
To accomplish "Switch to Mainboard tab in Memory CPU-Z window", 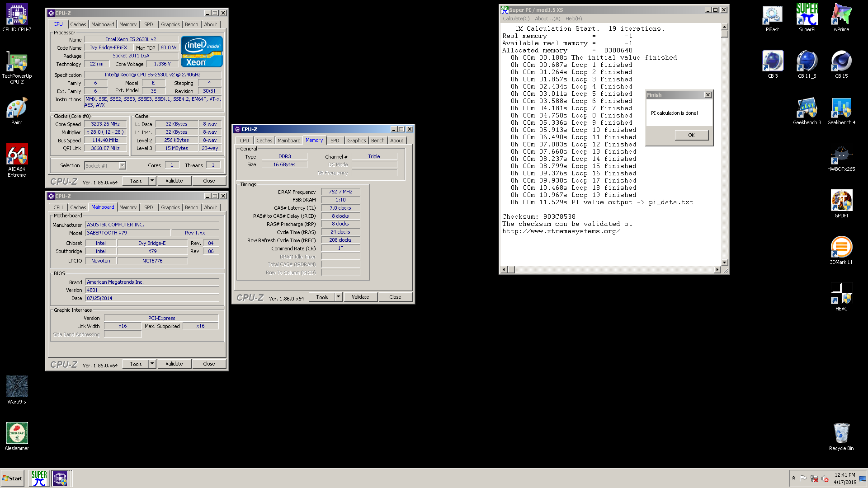I will click(x=288, y=141).
